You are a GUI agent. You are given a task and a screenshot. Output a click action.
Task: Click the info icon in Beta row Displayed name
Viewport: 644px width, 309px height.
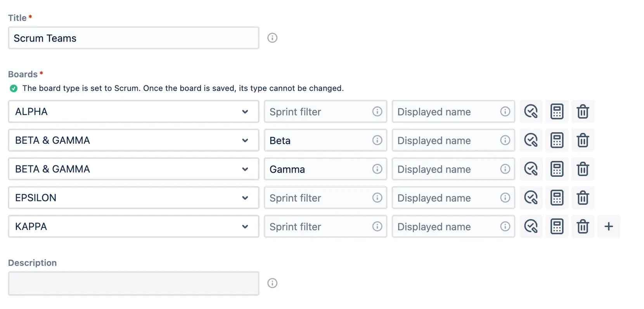click(x=505, y=140)
